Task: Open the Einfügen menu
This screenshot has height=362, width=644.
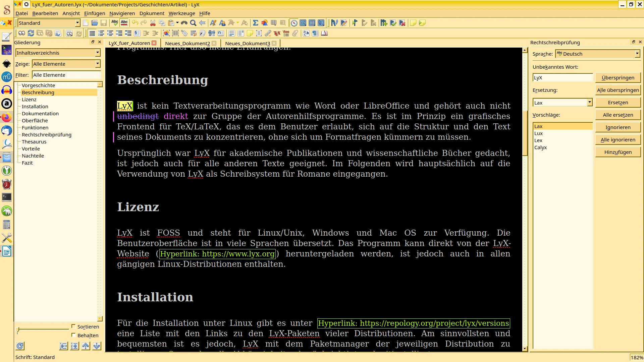Action: pyautogui.click(x=95, y=13)
